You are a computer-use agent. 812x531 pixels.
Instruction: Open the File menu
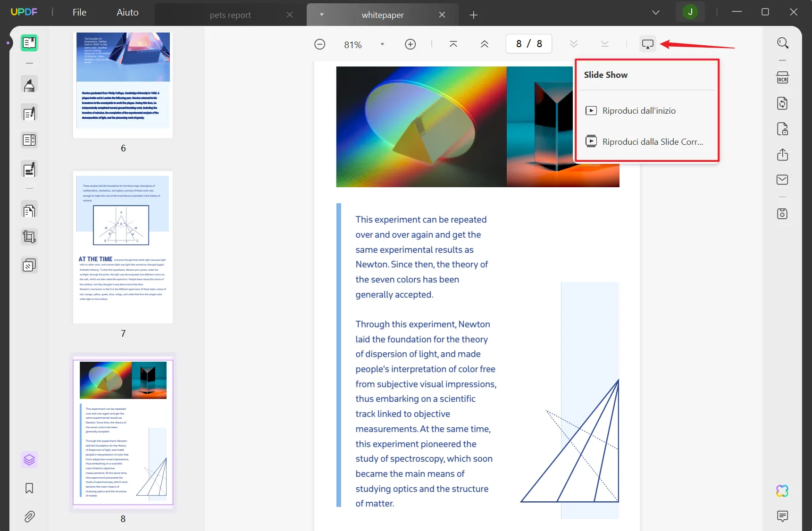pyautogui.click(x=79, y=12)
